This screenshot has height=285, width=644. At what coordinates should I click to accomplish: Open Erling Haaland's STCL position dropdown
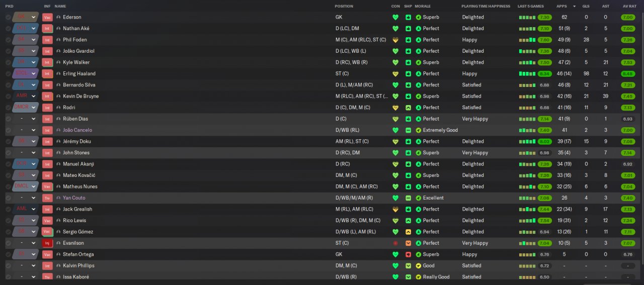coord(26,74)
